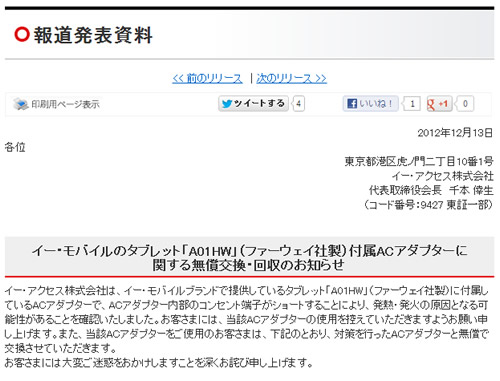Click the date 2012年12月13日

click(455, 133)
